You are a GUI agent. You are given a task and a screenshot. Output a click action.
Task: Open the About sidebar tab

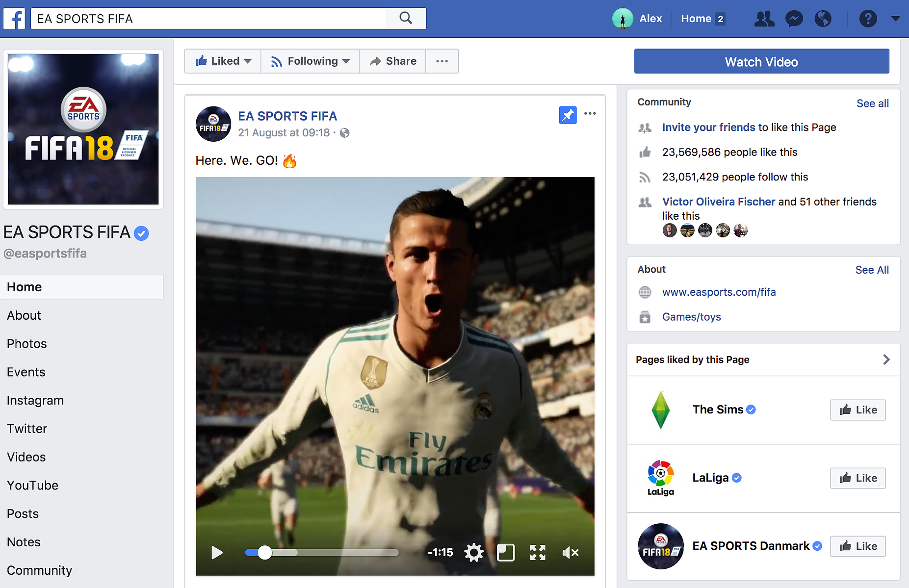coord(24,315)
